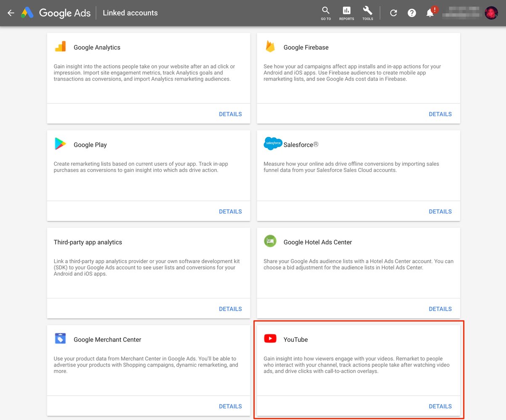View Details for Google Merchant Center
Image resolution: width=506 pixels, height=420 pixels.
click(x=230, y=406)
